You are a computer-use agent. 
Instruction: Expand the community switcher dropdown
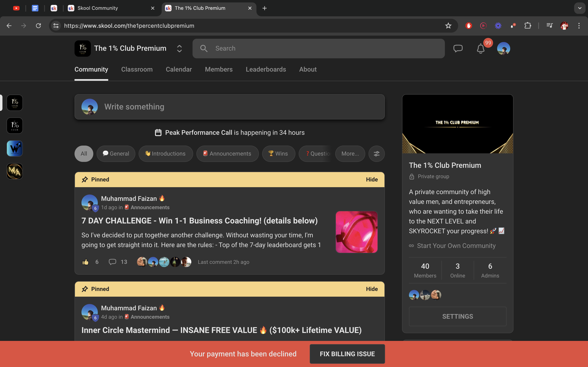[x=179, y=49]
